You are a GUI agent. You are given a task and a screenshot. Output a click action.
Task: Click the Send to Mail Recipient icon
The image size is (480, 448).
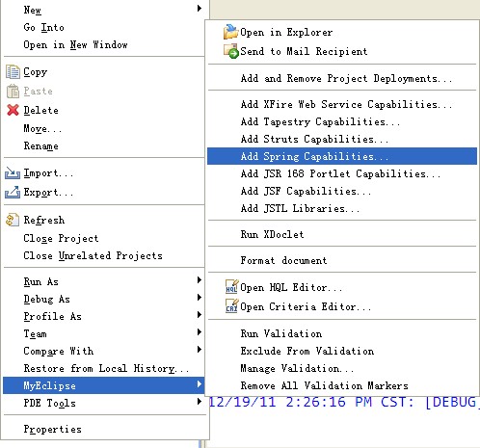[x=231, y=51]
